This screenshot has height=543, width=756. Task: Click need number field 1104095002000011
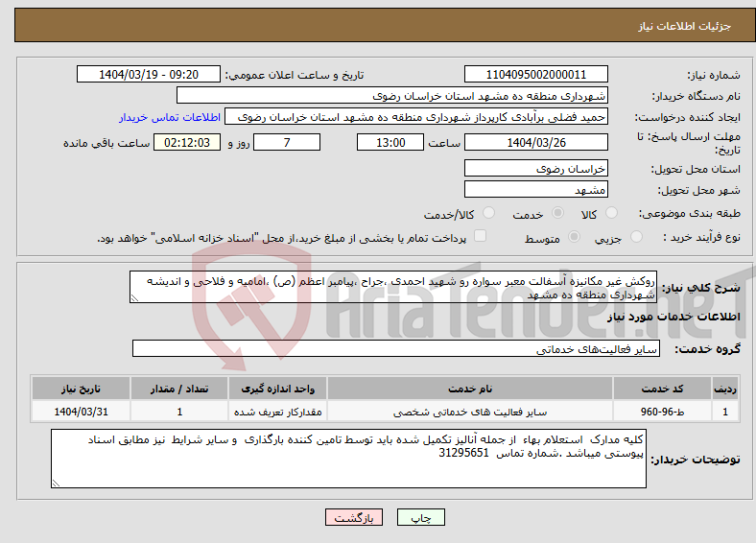[535, 74]
